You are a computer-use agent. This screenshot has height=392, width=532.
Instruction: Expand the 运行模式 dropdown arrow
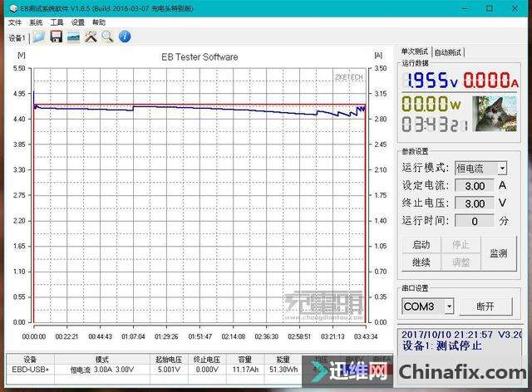[502, 169]
